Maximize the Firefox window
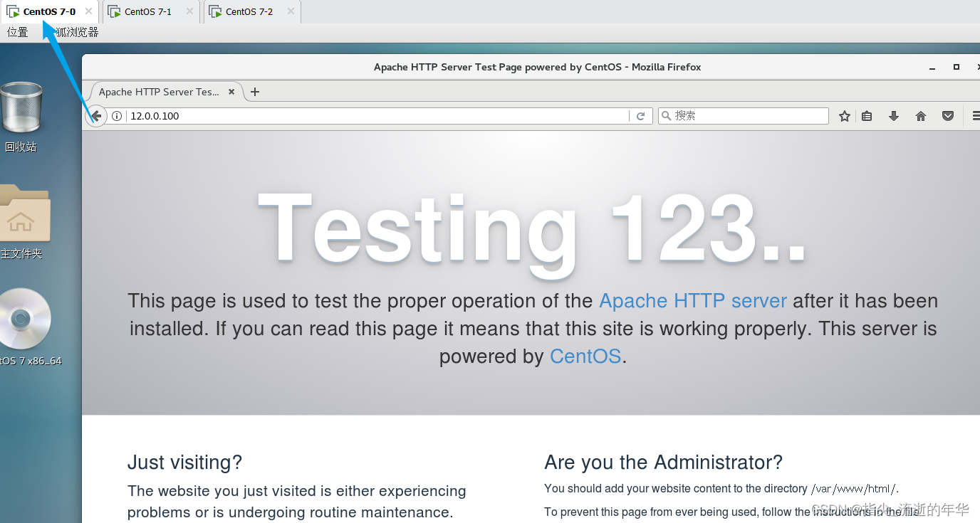This screenshot has width=980, height=523. click(956, 67)
